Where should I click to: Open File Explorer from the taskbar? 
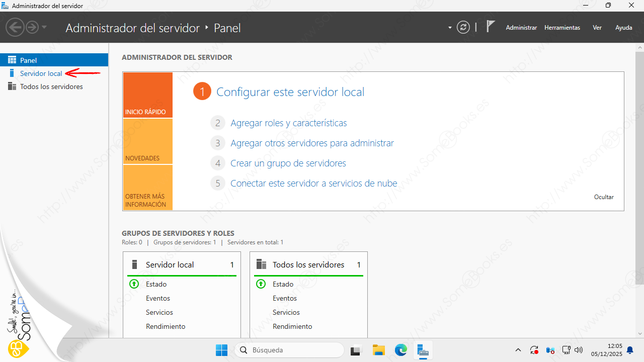click(x=378, y=350)
